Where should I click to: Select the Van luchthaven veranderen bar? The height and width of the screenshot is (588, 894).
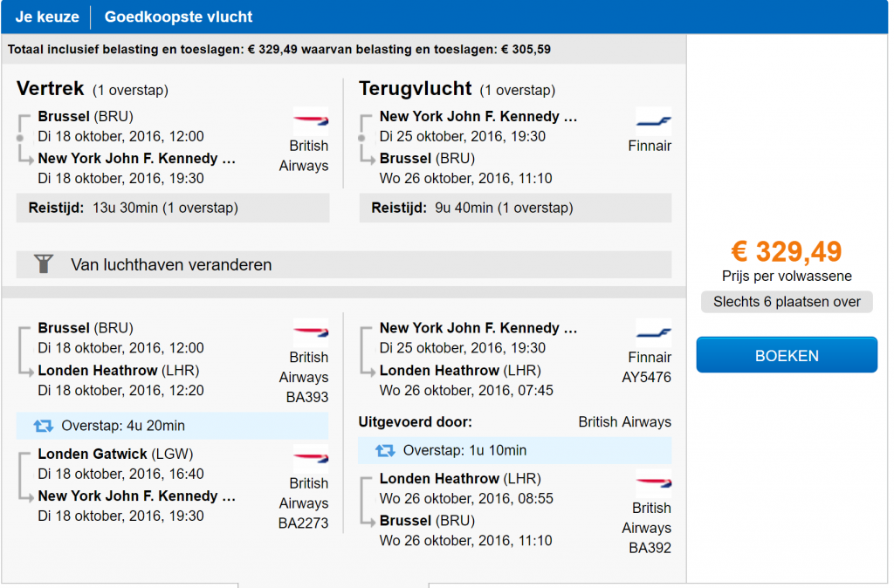coord(344,264)
